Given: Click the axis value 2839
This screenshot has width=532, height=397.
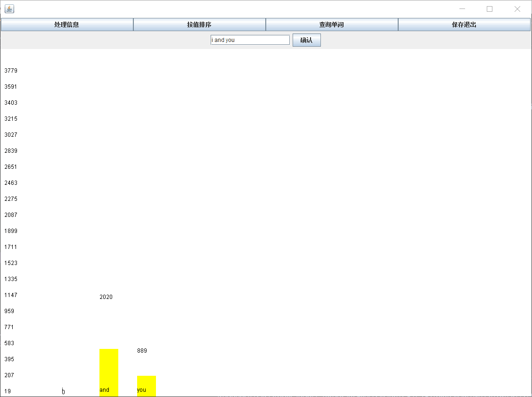Looking at the screenshot, I should click(11, 151).
